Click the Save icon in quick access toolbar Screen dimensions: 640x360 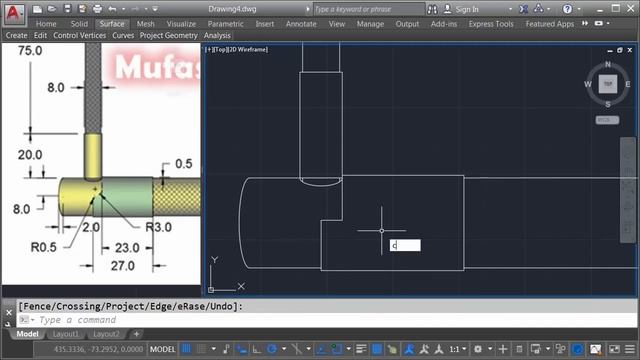pos(67,9)
